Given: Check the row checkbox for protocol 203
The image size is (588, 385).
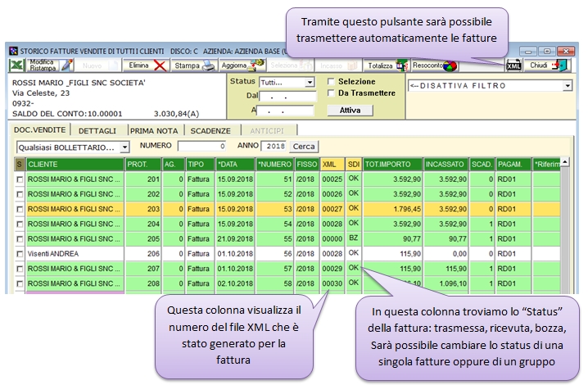Looking at the screenshot, I should click(20, 210).
